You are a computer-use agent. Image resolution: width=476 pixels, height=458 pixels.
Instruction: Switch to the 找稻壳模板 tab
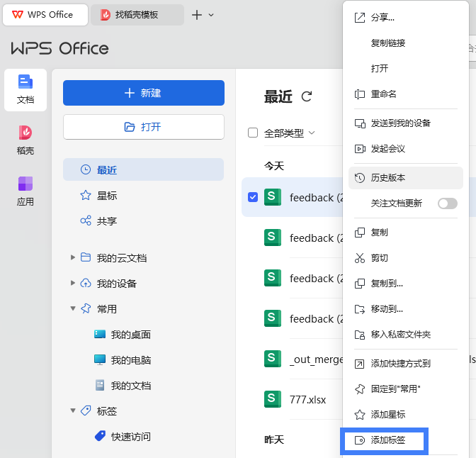point(137,15)
